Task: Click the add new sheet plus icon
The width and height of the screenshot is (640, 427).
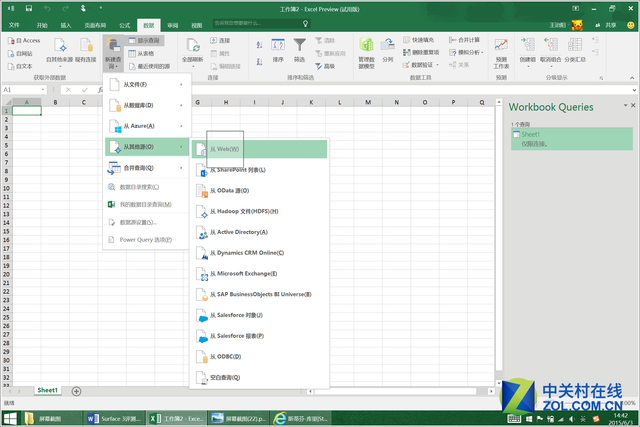Action: [76, 391]
